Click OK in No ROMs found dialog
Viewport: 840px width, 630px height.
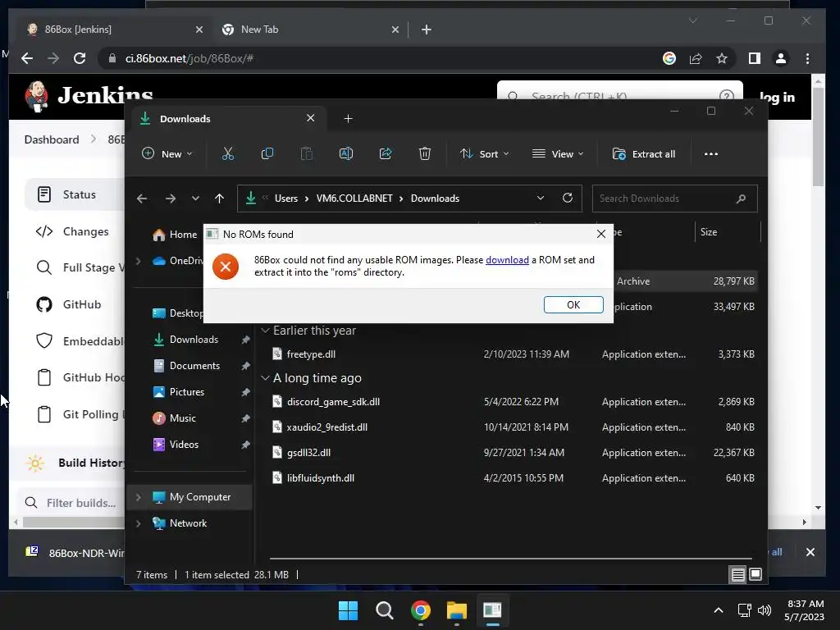coord(573,304)
